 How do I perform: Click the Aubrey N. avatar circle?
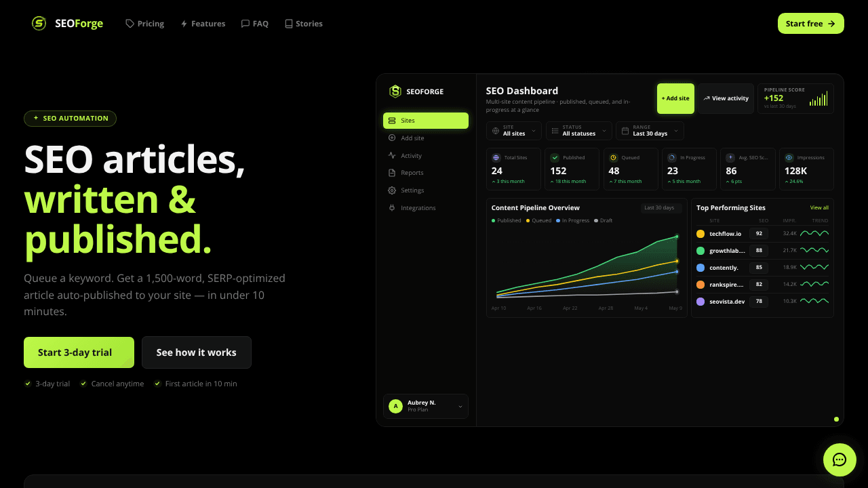(396, 406)
